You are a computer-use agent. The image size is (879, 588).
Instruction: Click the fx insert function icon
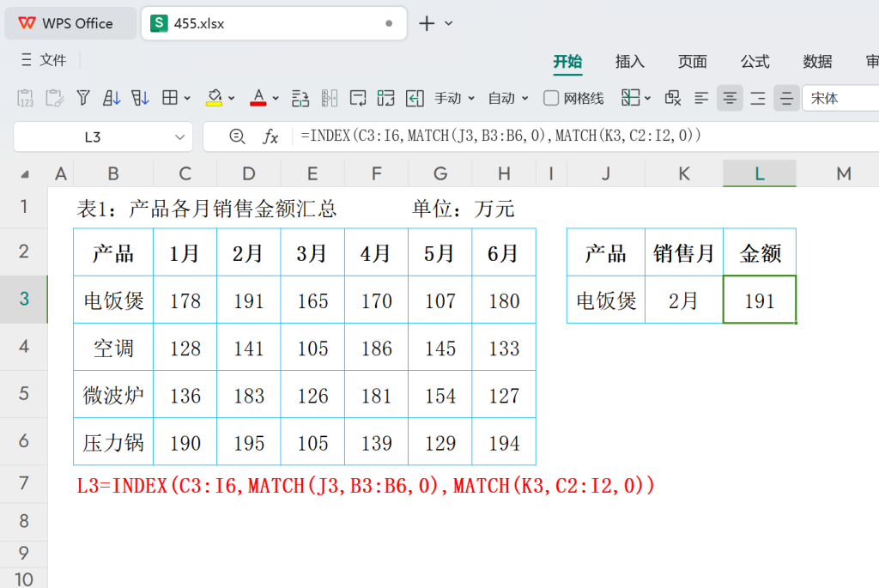point(270,136)
